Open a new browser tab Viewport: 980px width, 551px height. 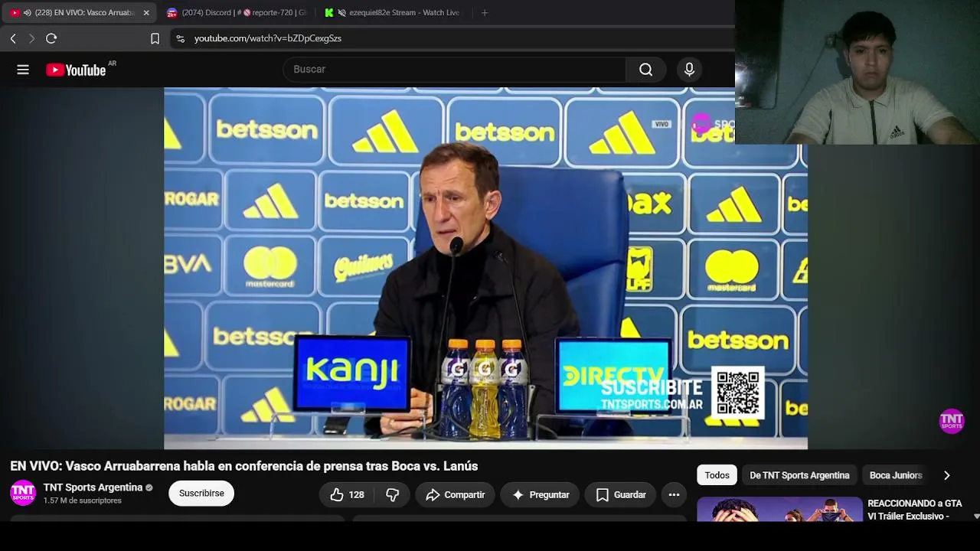pos(484,12)
